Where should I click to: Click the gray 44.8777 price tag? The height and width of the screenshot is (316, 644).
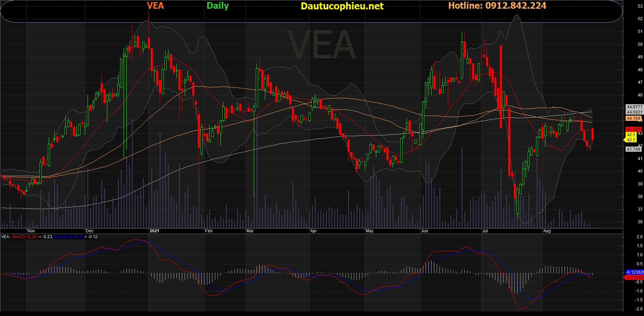[634, 107]
